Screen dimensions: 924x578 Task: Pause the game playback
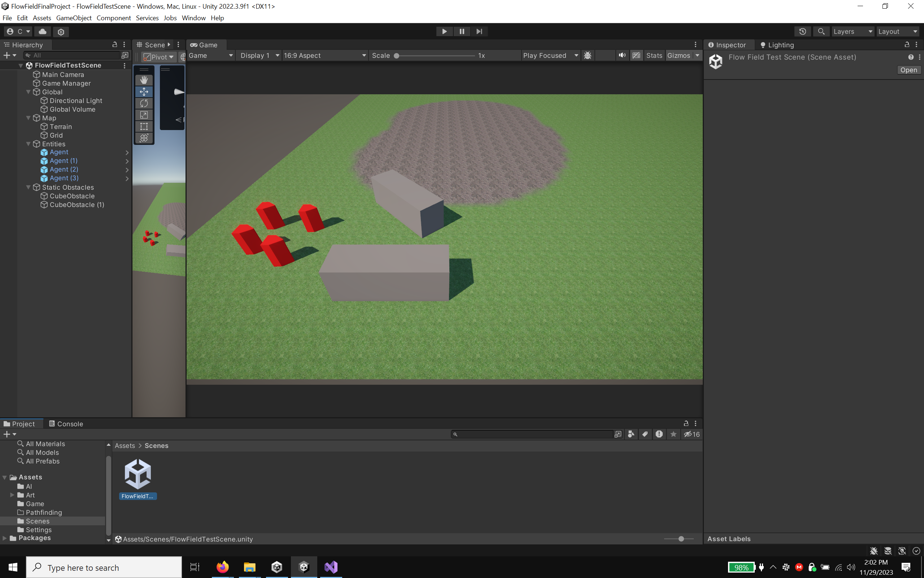[x=462, y=31]
